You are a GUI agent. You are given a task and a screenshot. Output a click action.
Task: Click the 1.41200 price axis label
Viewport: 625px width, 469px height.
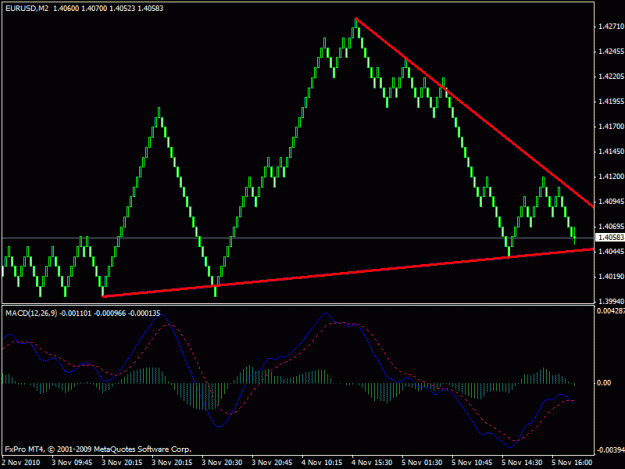pyautogui.click(x=611, y=177)
